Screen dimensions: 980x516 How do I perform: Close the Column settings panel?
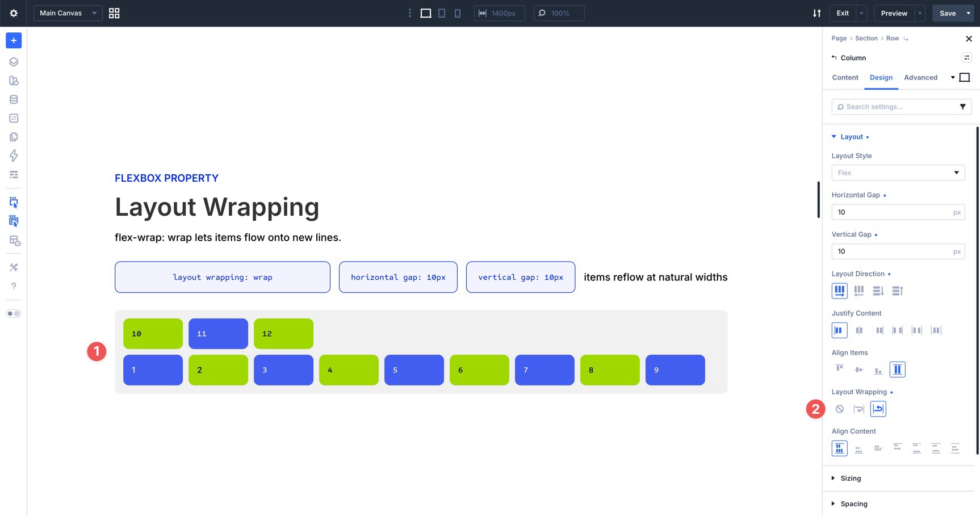click(x=969, y=39)
